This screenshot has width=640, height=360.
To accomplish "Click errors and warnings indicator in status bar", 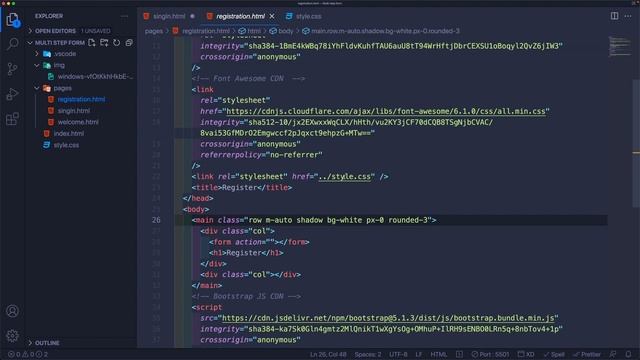I will click(x=28, y=354).
